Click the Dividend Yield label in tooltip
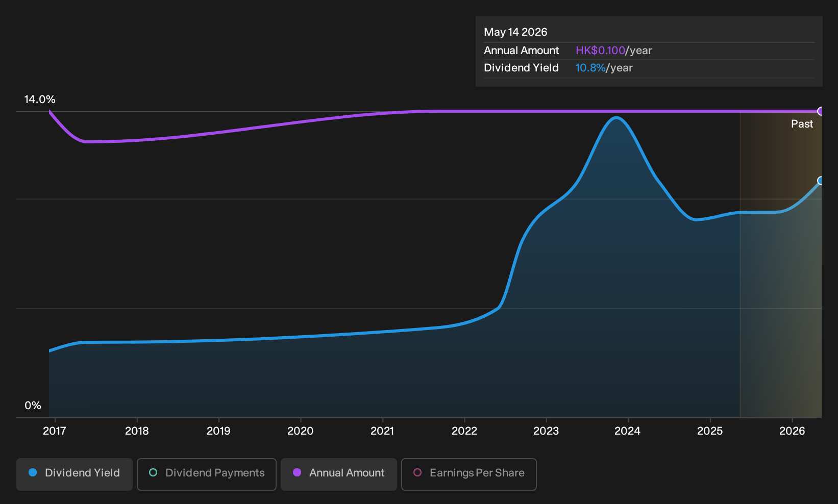The width and height of the screenshot is (838, 504). point(521,68)
